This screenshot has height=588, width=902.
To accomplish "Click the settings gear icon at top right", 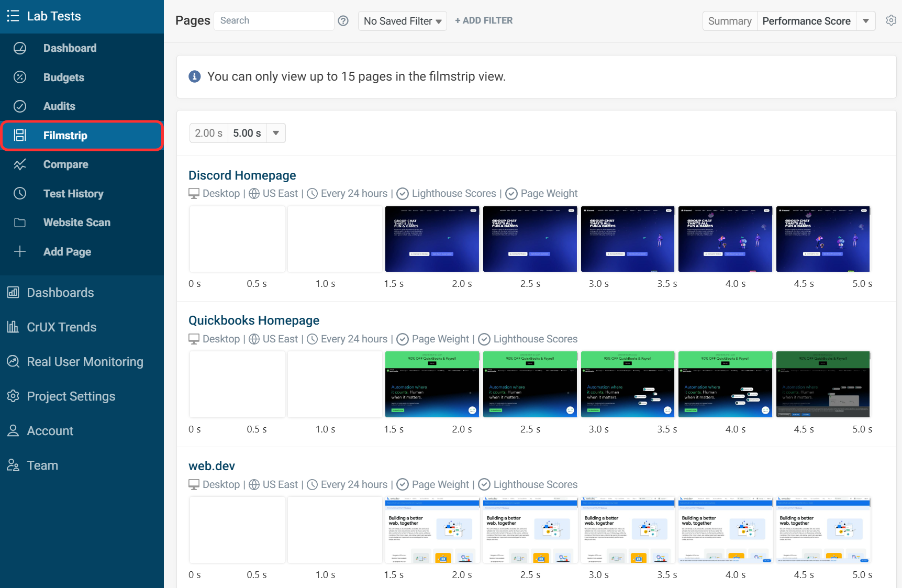I will tap(890, 20).
